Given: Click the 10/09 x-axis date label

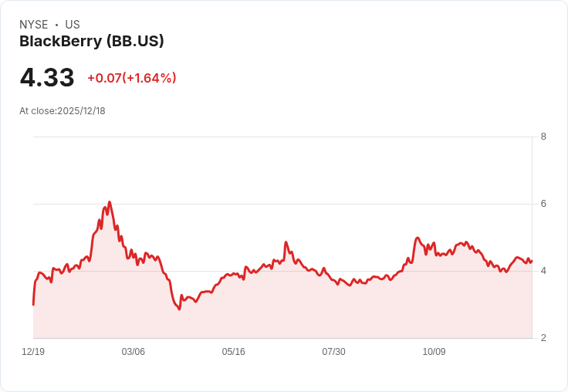Looking at the screenshot, I should pos(434,352).
